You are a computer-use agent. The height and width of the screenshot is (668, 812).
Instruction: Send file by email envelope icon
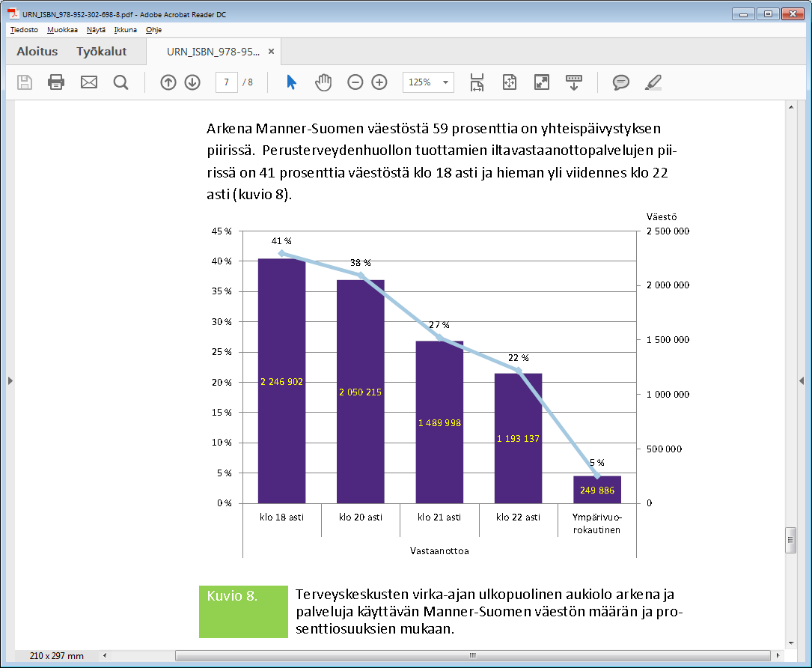pos(89,82)
